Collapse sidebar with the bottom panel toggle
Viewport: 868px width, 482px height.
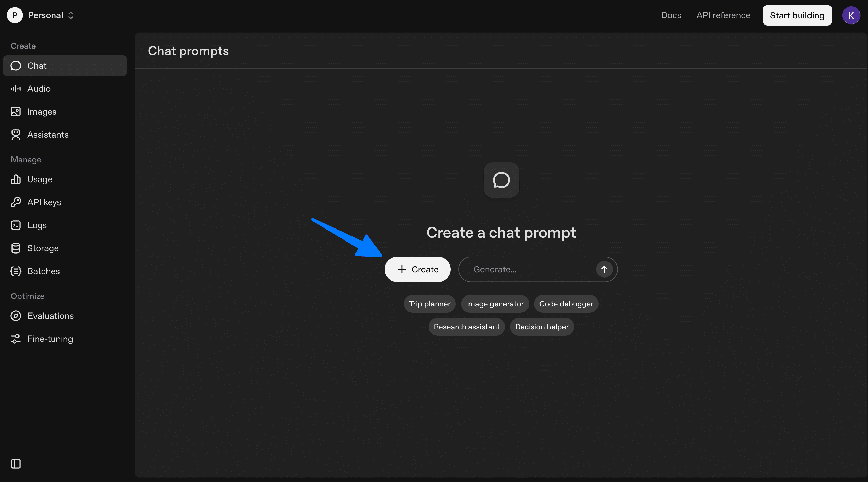pyautogui.click(x=16, y=464)
